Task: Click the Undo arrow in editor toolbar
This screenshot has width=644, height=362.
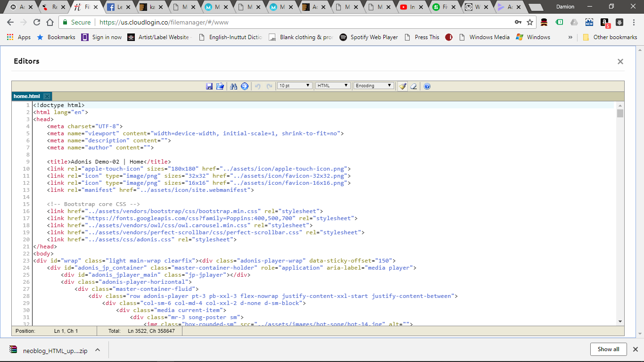Action: coord(258,86)
